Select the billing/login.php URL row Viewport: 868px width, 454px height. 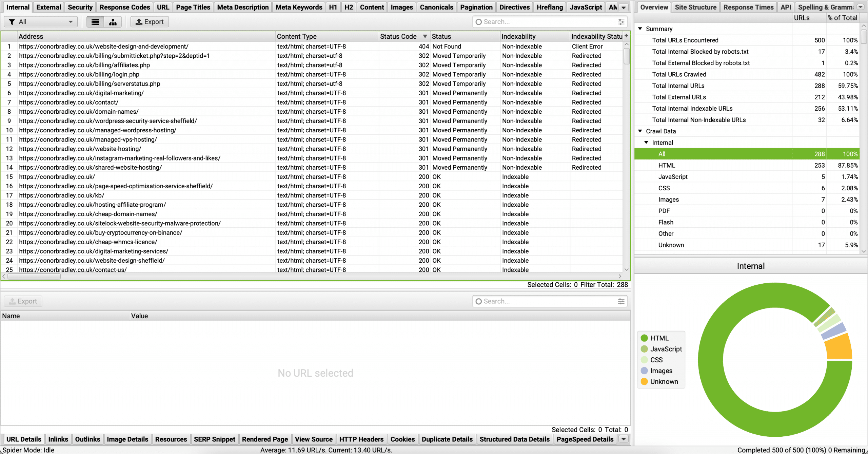tap(312, 74)
